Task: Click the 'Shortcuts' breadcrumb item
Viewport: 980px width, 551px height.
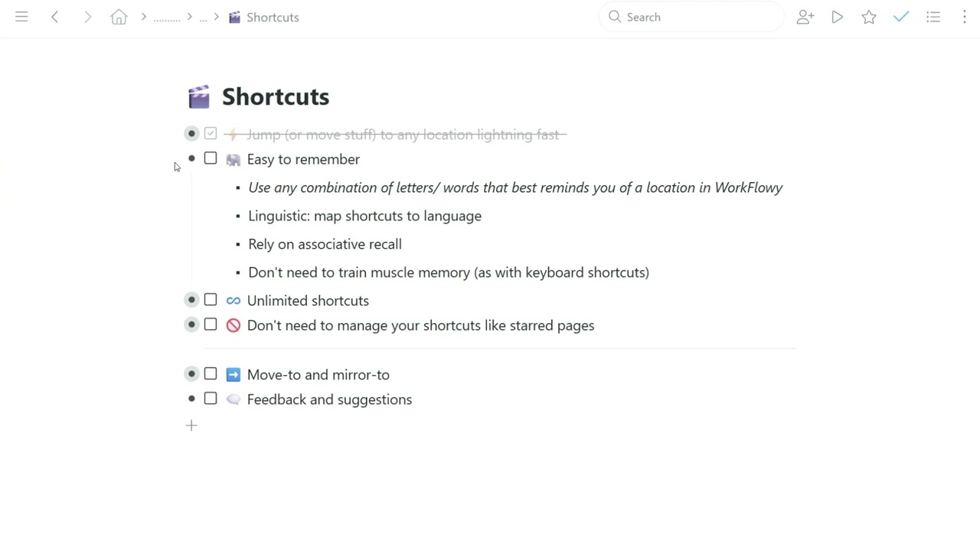Action: (272, 17)
